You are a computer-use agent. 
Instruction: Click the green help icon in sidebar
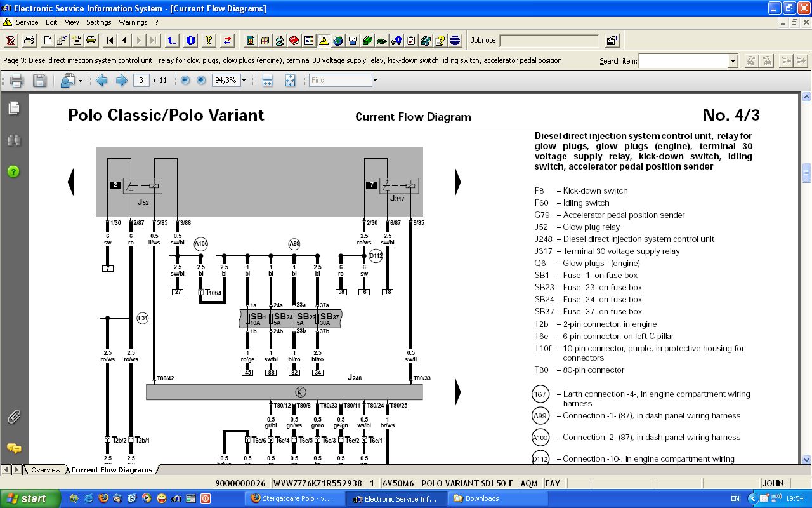(13, 172)
